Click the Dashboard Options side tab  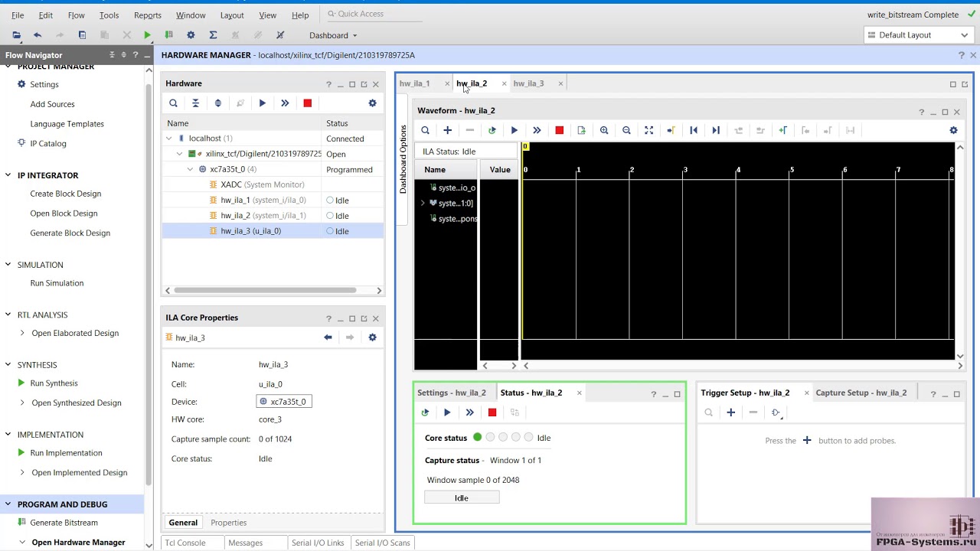(x=403, y=159)
